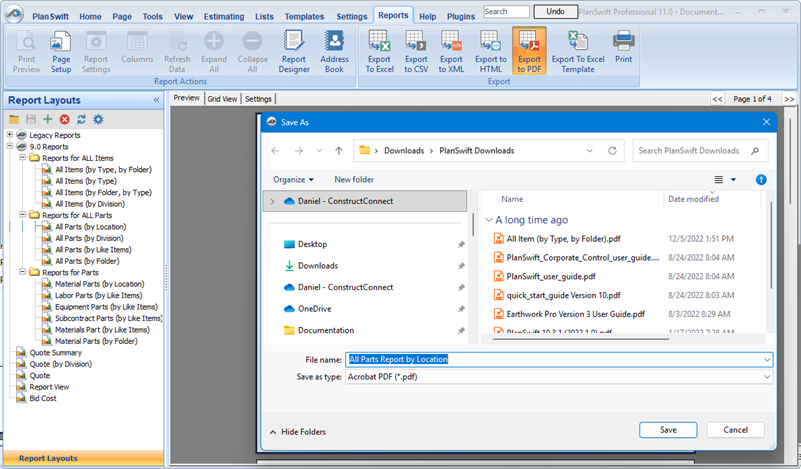The height and width of the screenshot is (469, 801).
Task: Open Print Preview in the ribbon
Action: [x=26, y=52]
